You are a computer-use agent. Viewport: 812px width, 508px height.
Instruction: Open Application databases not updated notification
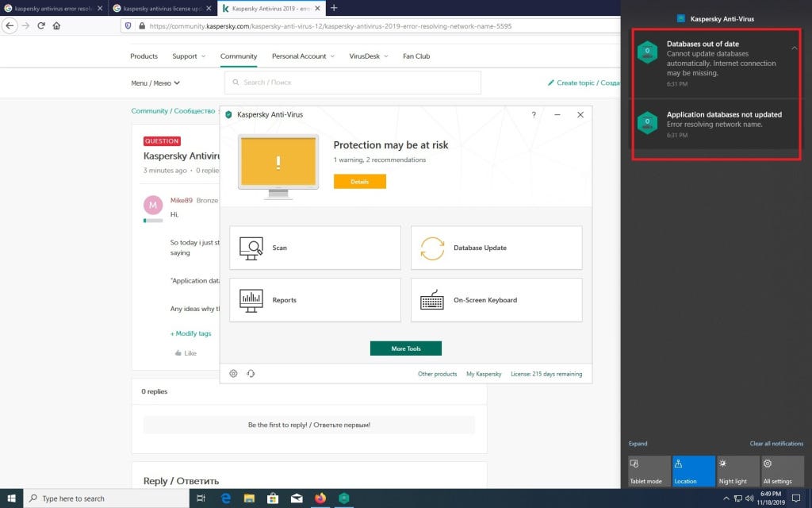(715, 124)
